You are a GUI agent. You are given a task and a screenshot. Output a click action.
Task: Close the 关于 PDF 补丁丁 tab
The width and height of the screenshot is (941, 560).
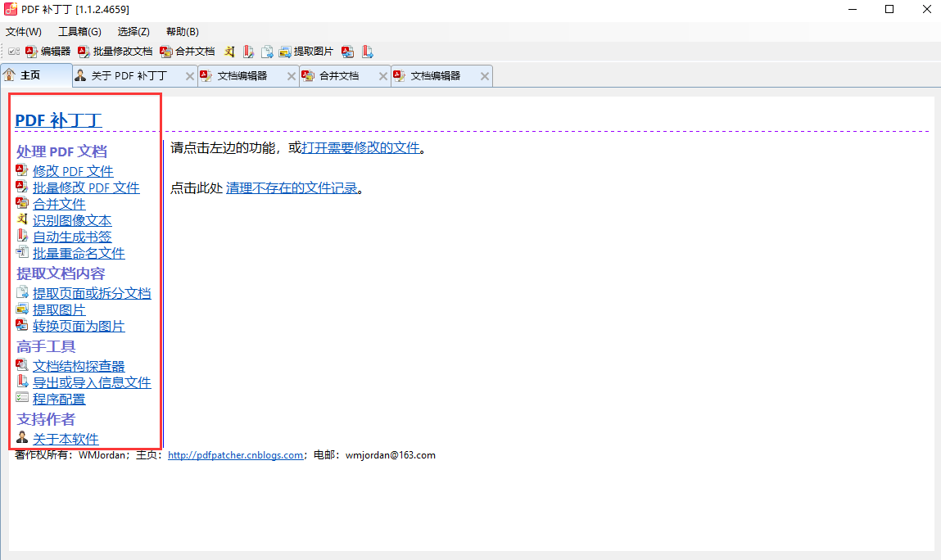point(190,76)
